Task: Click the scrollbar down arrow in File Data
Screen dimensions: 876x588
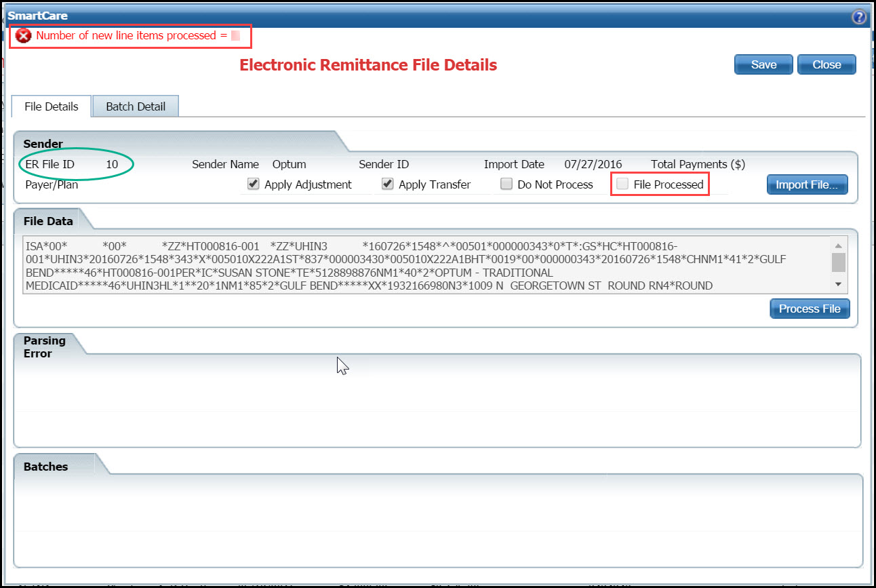Action: coord(838,283)
